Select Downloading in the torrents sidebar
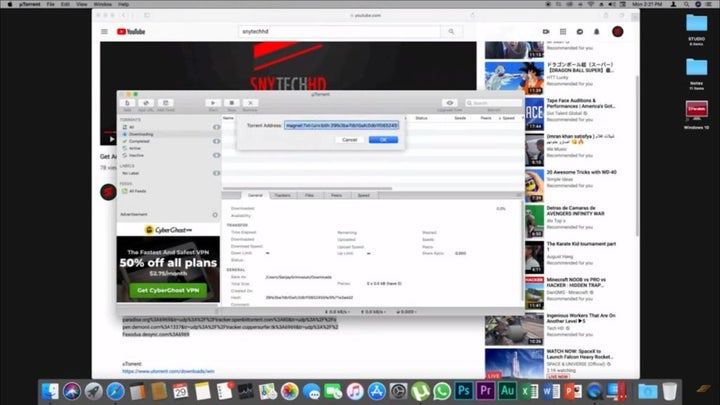 point(140,134)
